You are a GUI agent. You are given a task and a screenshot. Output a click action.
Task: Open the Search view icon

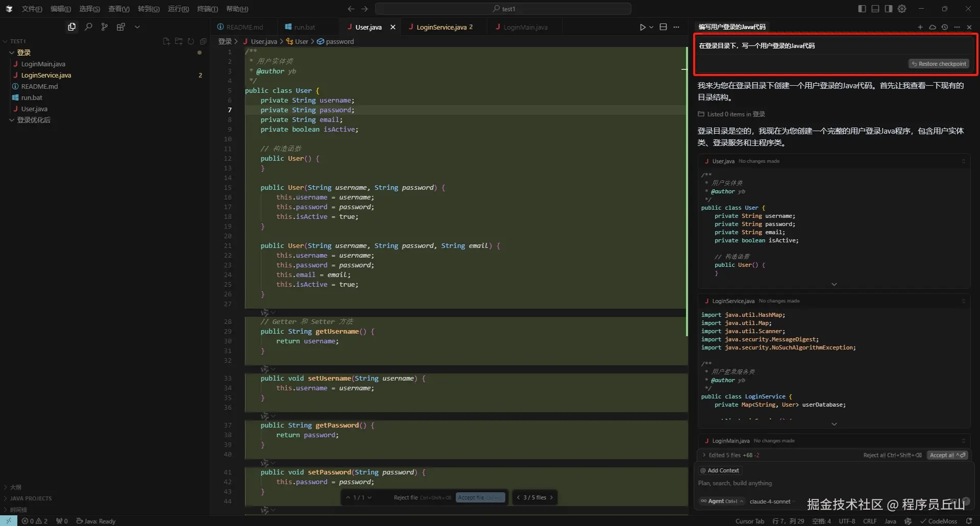pyautogui.click(x=88, y=27)
